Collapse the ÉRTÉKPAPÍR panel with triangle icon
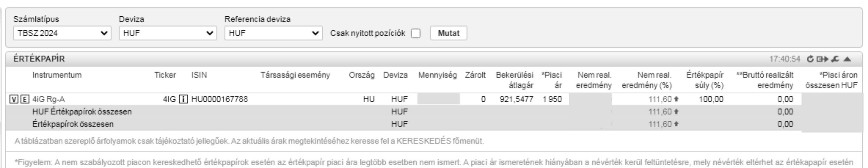The width and height of the screenshot is (868, 168). tap(847, 59)
